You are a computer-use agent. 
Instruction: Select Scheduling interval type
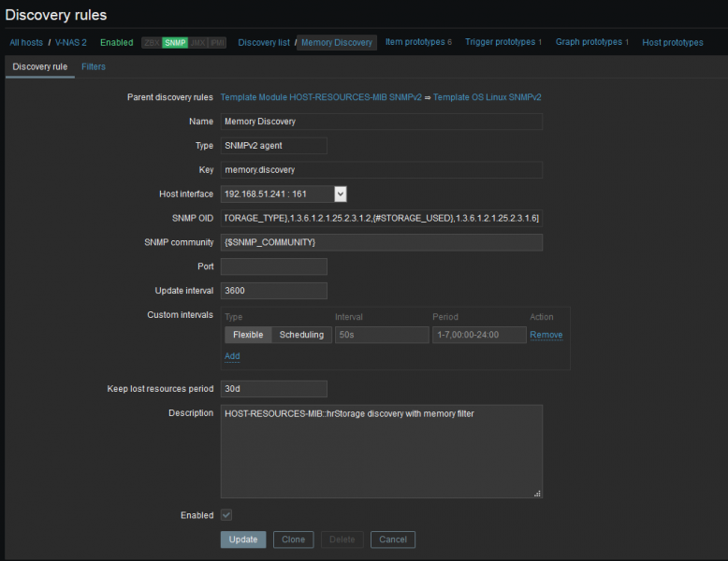(301, 335)
